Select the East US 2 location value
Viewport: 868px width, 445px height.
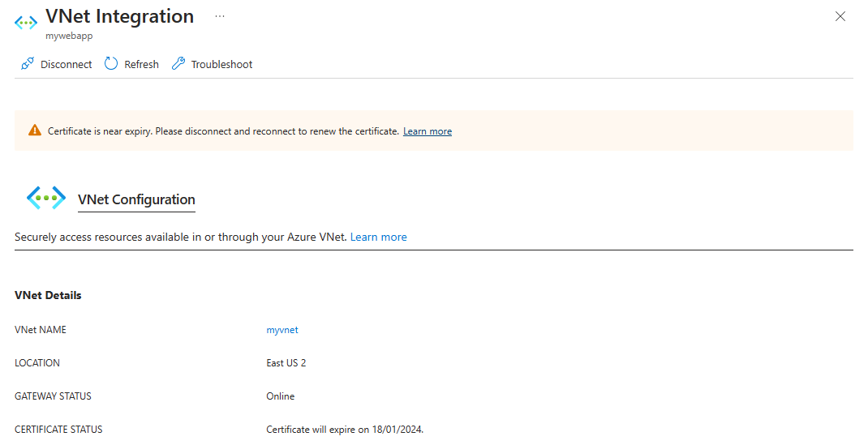[286, 363]
